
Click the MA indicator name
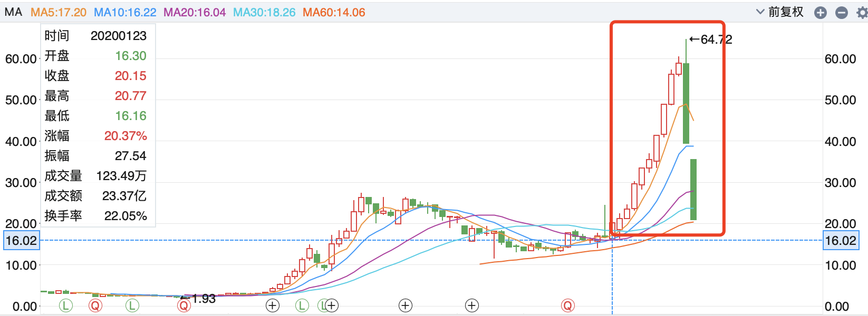(x=13, y=12)
